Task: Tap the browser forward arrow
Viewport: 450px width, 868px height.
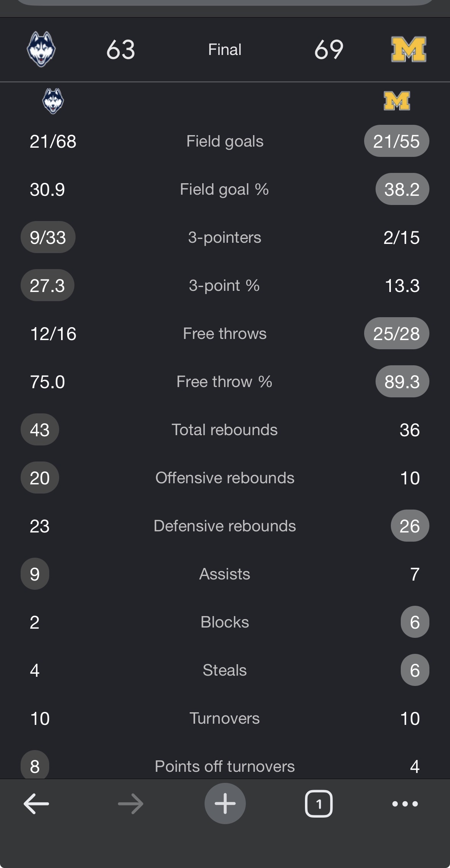Action: coord(131,803)
